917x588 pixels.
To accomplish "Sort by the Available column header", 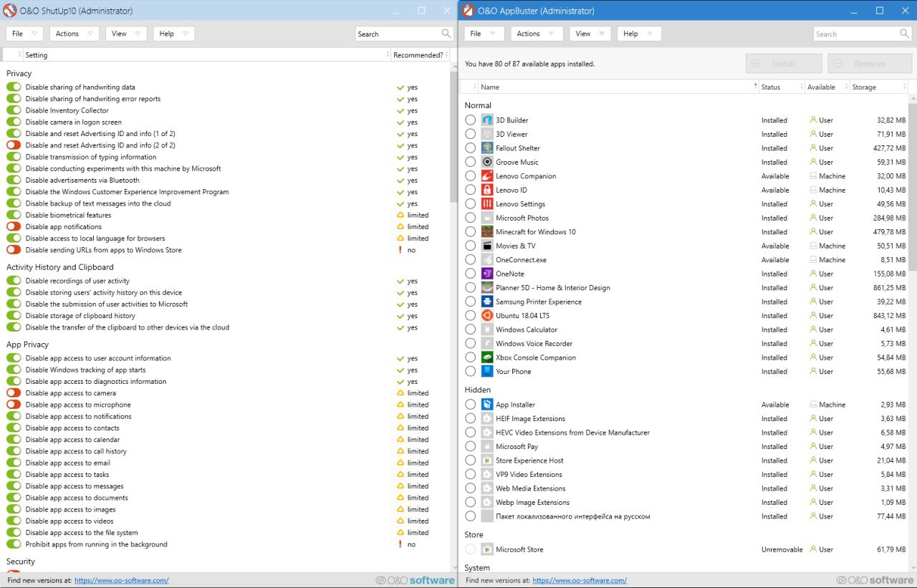I will [x=827, y=87].
